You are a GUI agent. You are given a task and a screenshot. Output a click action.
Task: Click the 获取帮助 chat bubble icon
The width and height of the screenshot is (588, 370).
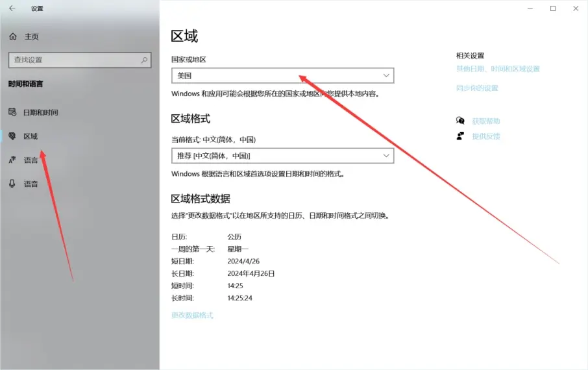460,121
